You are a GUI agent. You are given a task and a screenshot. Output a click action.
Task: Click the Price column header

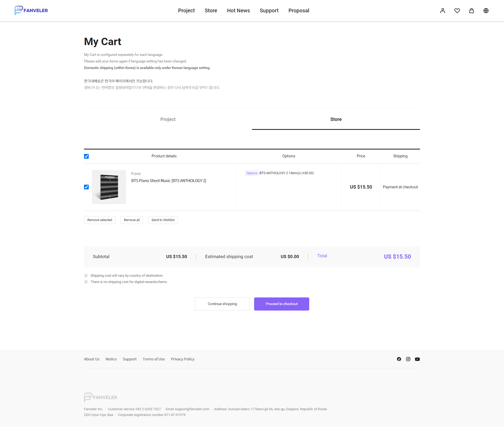tap(361, 156)
